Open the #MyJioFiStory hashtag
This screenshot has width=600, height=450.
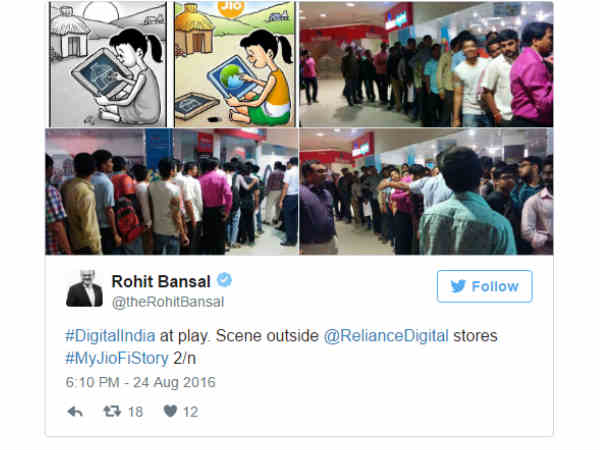[x=117, y=359]
